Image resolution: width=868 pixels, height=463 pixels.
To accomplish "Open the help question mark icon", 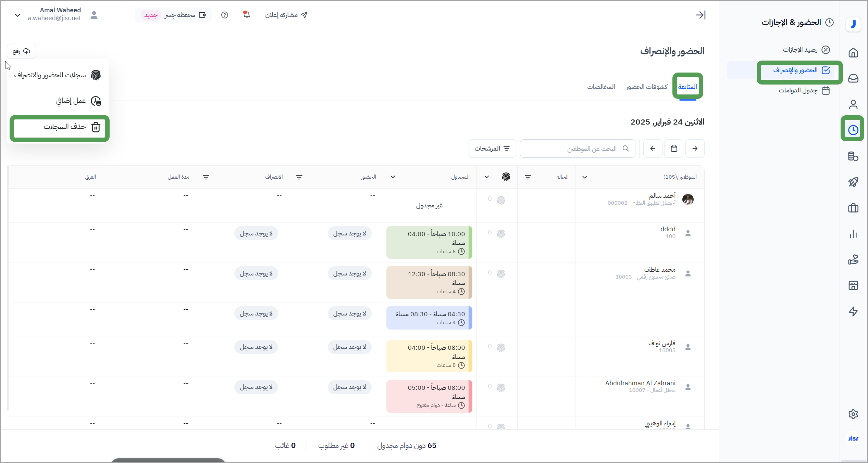I will click(224, 15).
